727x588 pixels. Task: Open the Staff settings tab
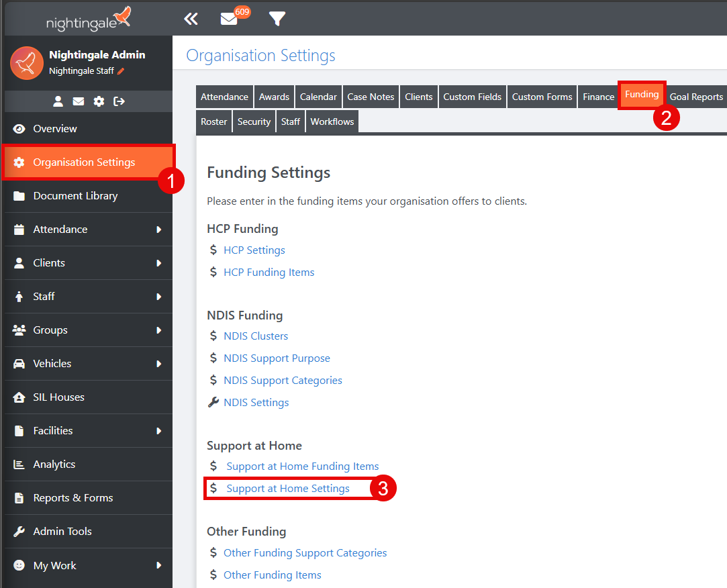click(x=291, y=121)
